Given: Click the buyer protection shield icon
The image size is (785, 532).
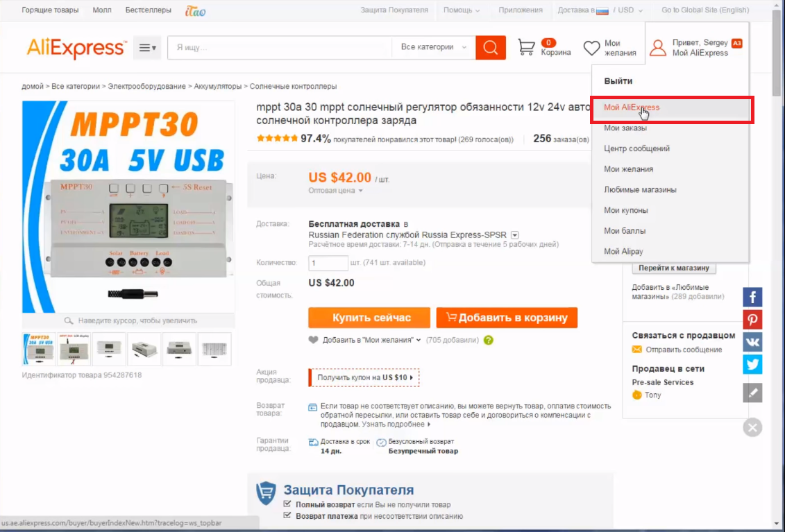Looking at the screenshot, I should [266, 493].
